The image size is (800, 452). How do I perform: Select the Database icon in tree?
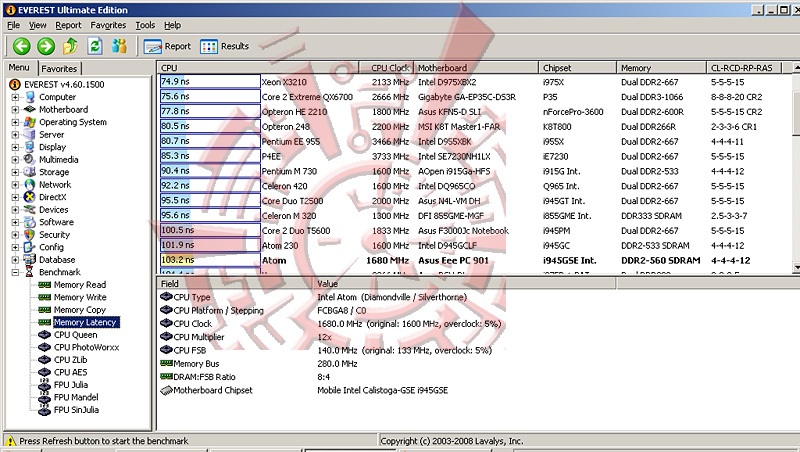point(30,260)
